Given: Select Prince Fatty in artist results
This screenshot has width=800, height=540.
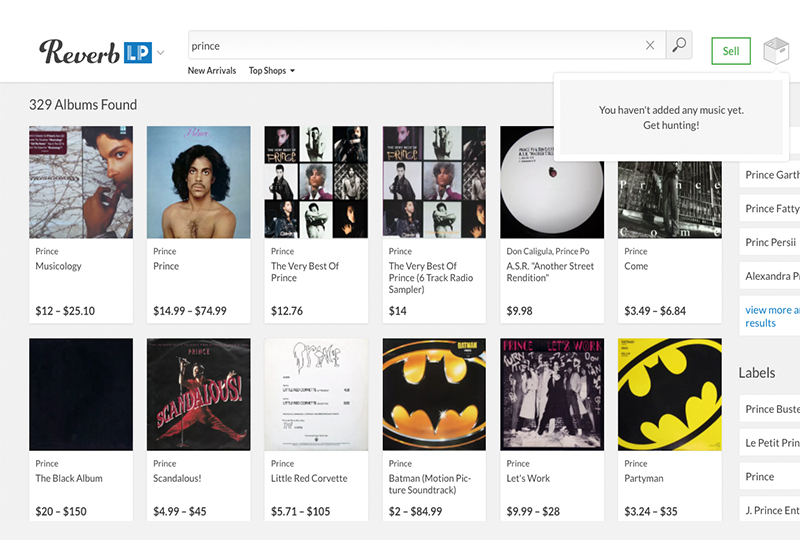Looking at the screenshot, I should [x=771, y=208].
